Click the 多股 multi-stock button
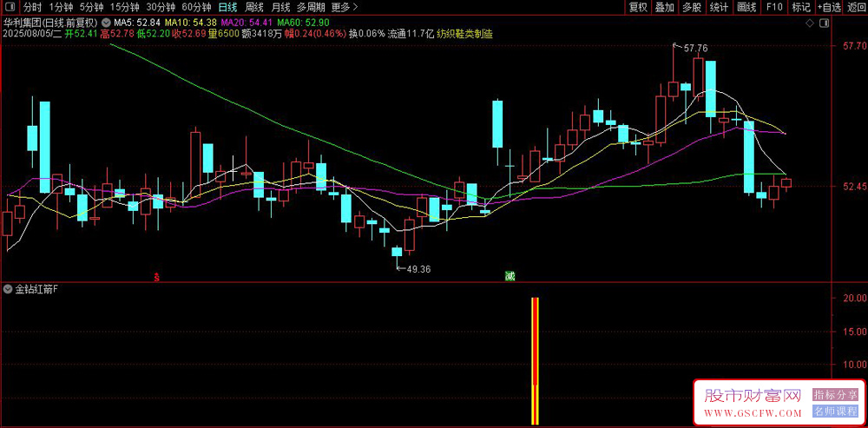 click(692, 7)
